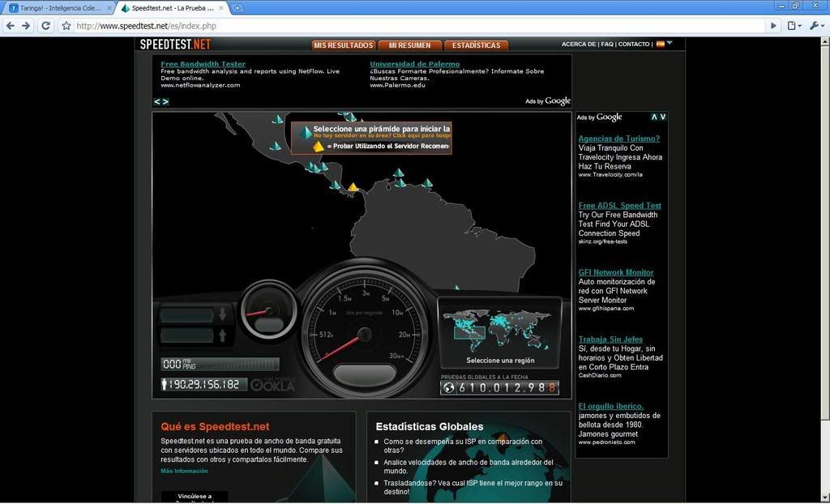Click the 000 ms PING readout
This screenshot has height=504, width=830.
tap(220, 365)
